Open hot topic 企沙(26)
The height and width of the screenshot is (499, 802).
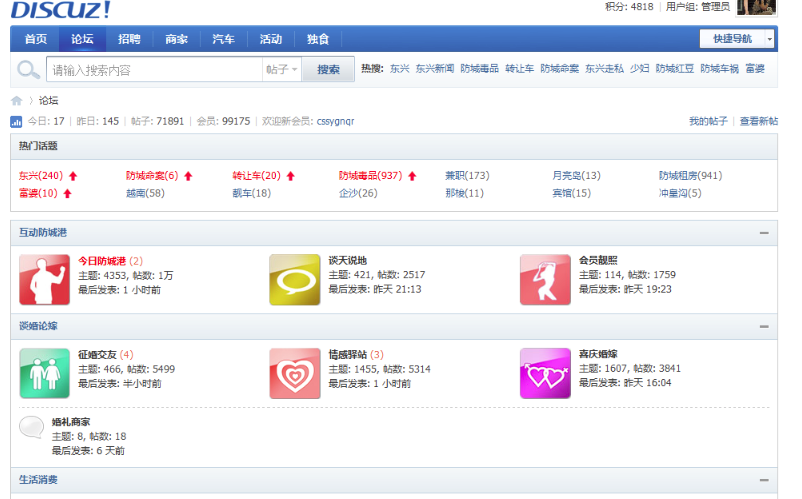[x=358, y=193]
